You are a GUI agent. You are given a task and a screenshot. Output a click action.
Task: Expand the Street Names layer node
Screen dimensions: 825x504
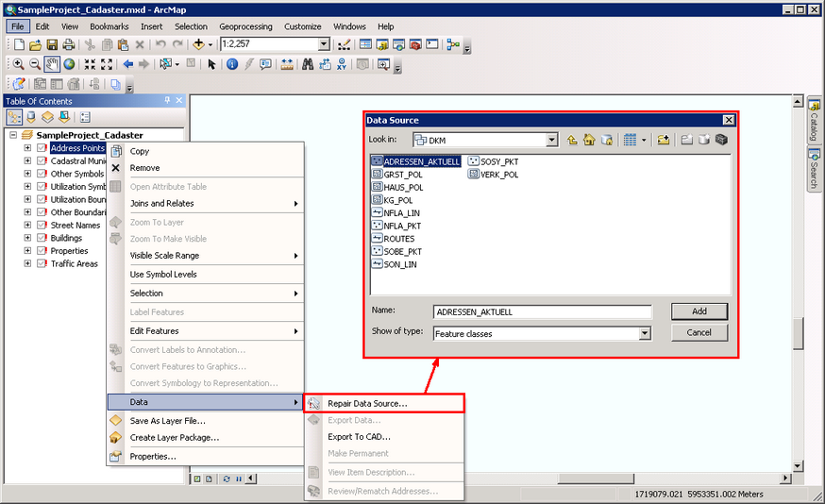27,226
